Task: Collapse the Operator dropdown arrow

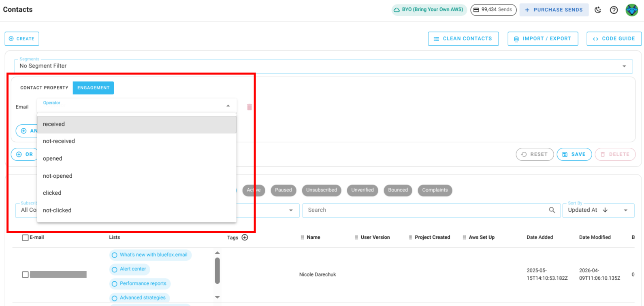Action: tap(228, 106)
